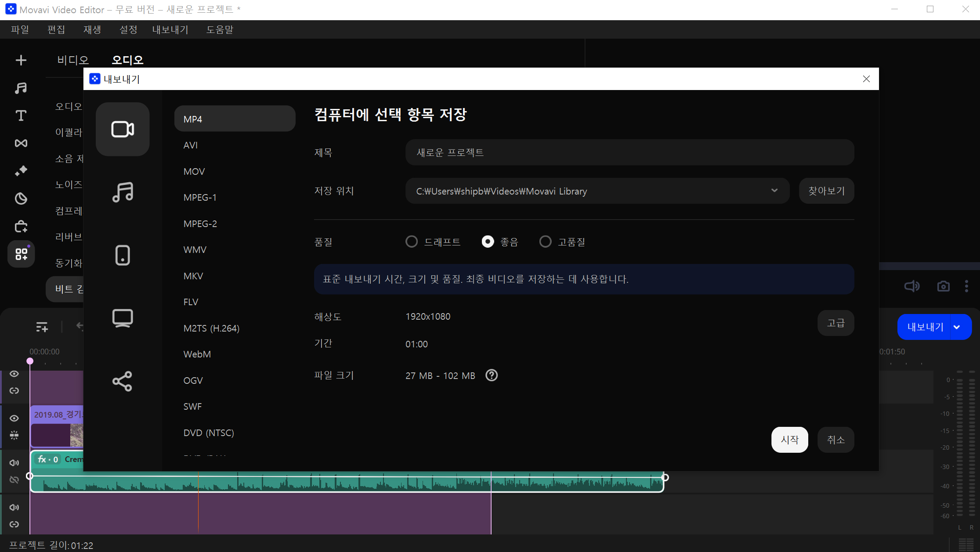Select the 드래프트 quality radio button
This screenshot has height=552, width=980.
[412, 242]
